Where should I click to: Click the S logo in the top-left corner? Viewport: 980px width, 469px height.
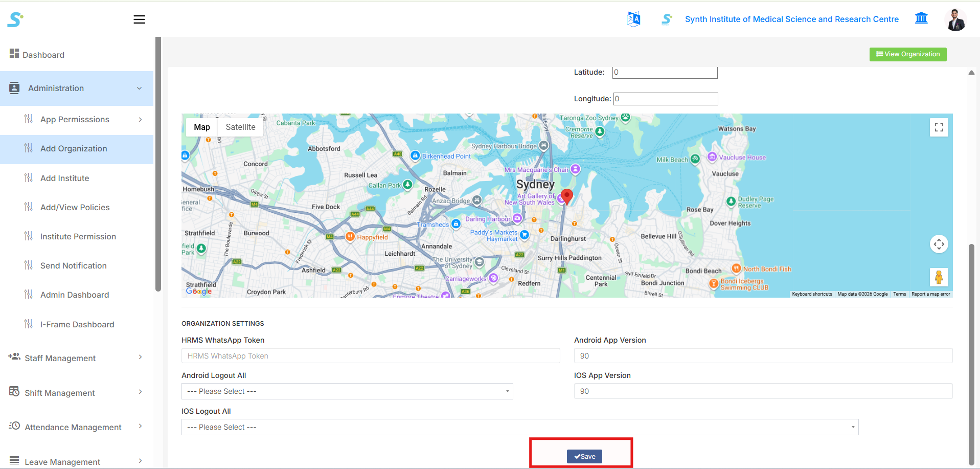(15, 19)
